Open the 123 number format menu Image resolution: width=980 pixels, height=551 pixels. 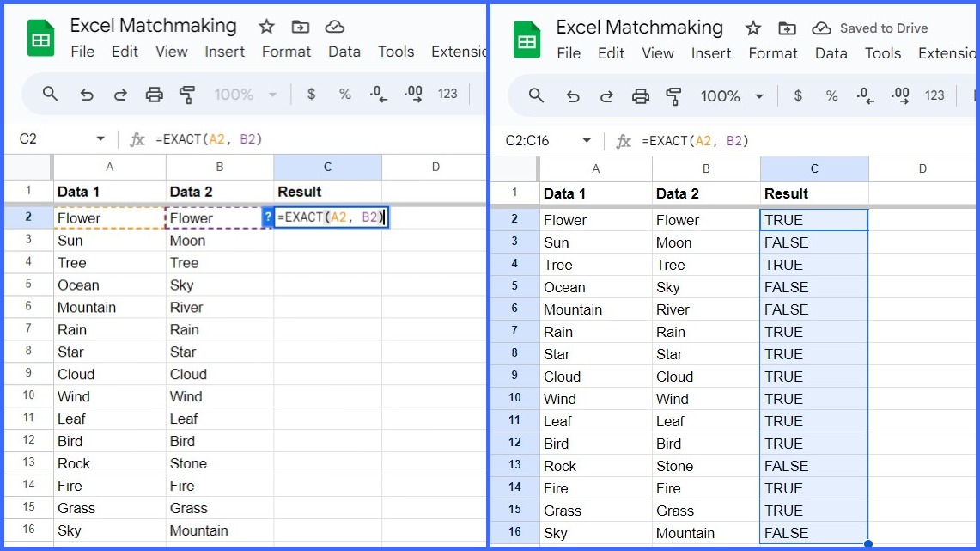[x=447, y=94]
